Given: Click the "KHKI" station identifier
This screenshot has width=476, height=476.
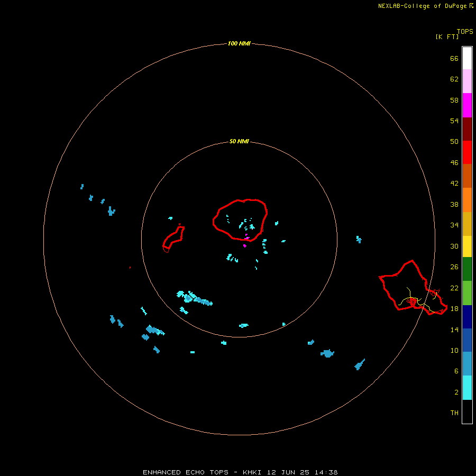Looking at the screenshot, I should [x=252, y=472].
